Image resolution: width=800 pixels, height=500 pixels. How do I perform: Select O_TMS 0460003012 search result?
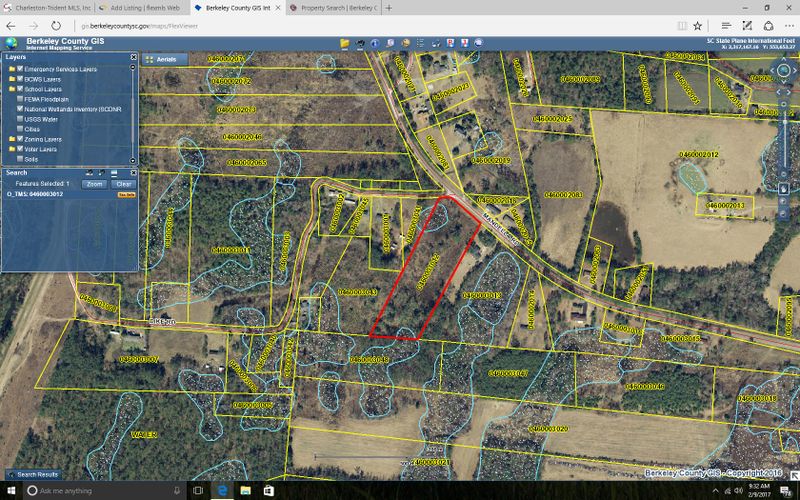[x=35, y=194]
